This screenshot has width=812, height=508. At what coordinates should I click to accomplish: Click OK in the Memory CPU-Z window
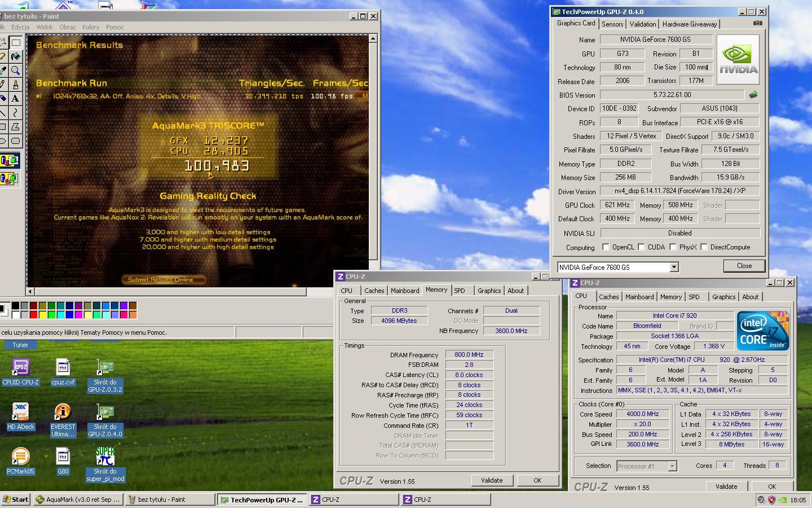click(537, 480)
